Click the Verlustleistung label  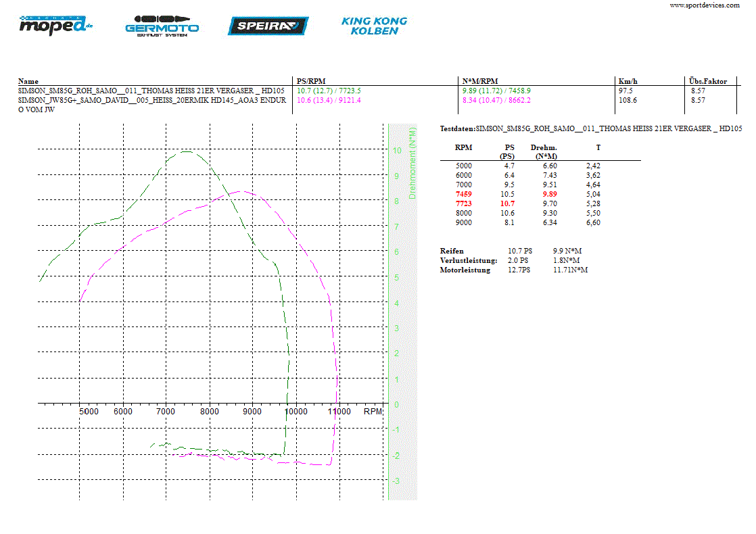coord(469,260)
